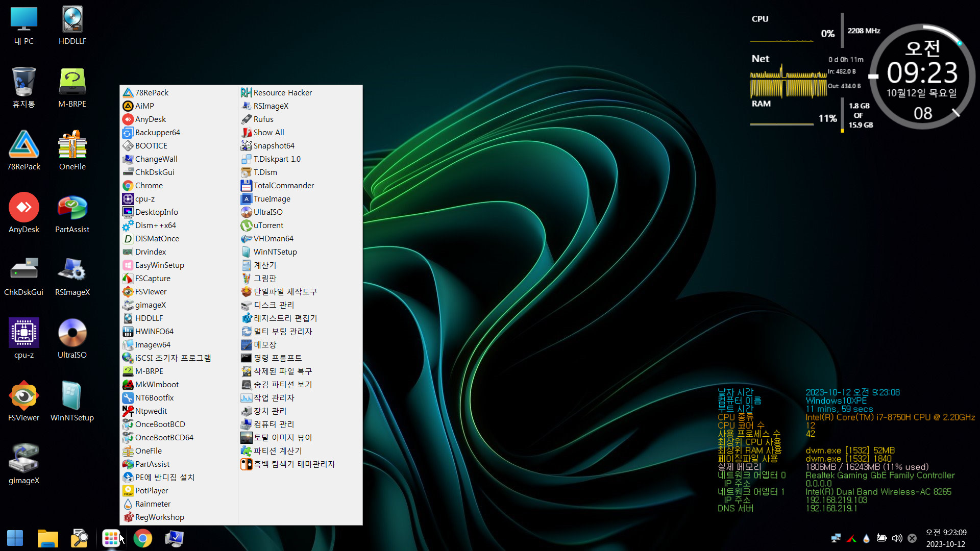The height and width of the screenshot is (551, 980).
Task: Select TotalCommander menu entry
Action: [x=300, y=185]
